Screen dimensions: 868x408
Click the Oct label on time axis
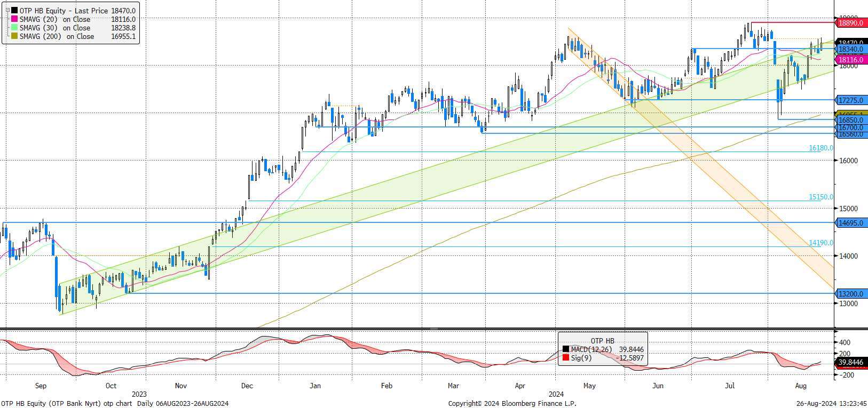111,386
